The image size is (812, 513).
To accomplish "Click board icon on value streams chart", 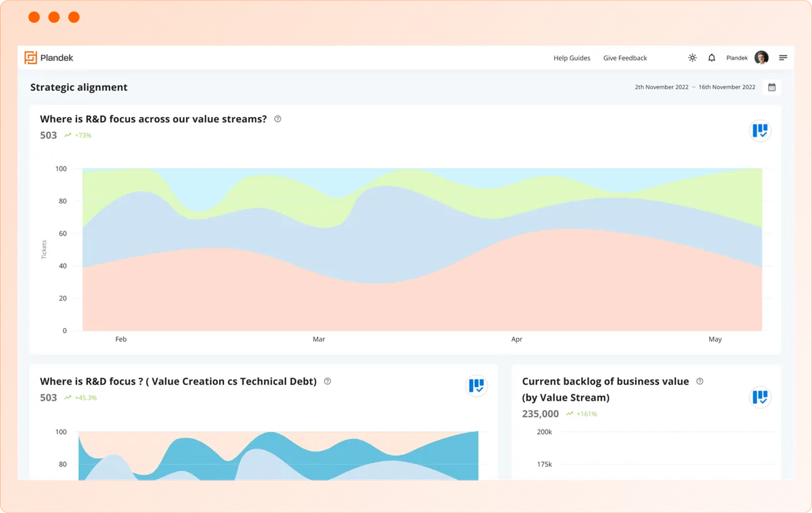I will (761, 131).
